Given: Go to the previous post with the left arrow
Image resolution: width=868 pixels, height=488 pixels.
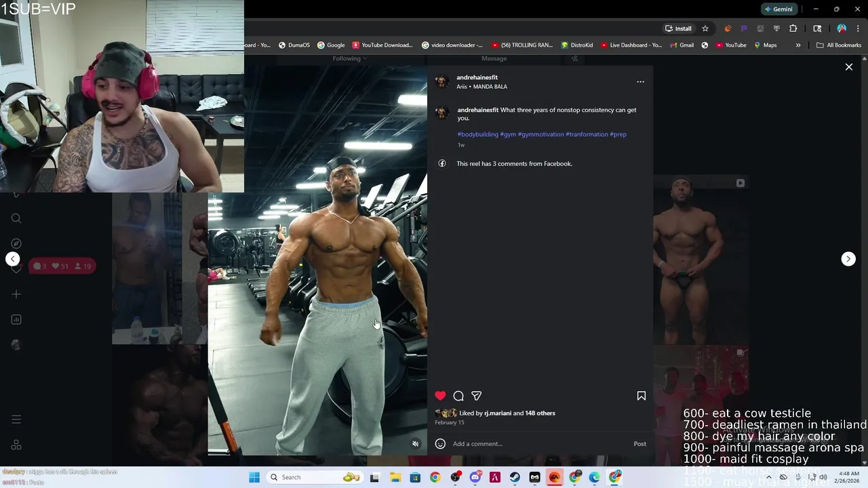Looking at the screenshot, I should click(x=12, y=259).
